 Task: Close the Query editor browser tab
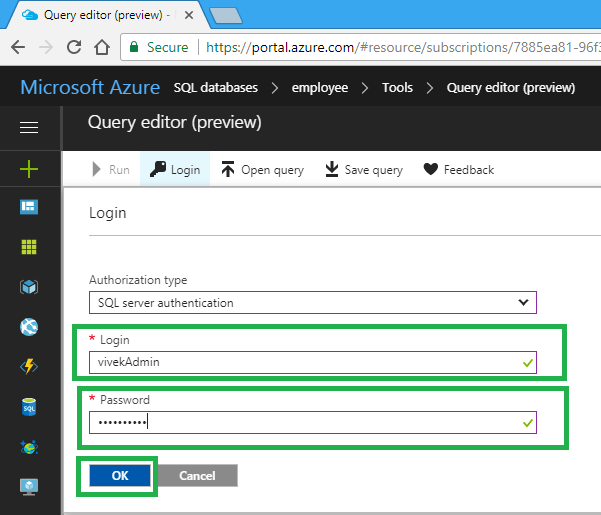click(189, 15)
